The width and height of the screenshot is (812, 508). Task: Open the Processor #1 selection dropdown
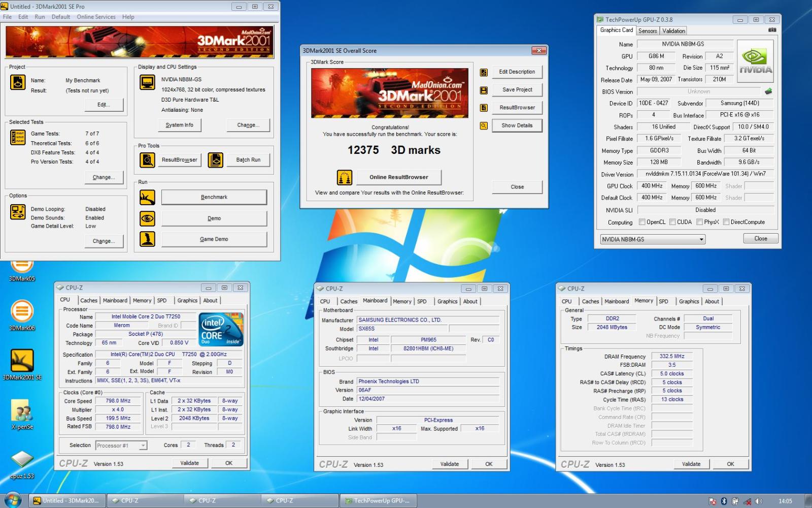(x=121, y=446)
